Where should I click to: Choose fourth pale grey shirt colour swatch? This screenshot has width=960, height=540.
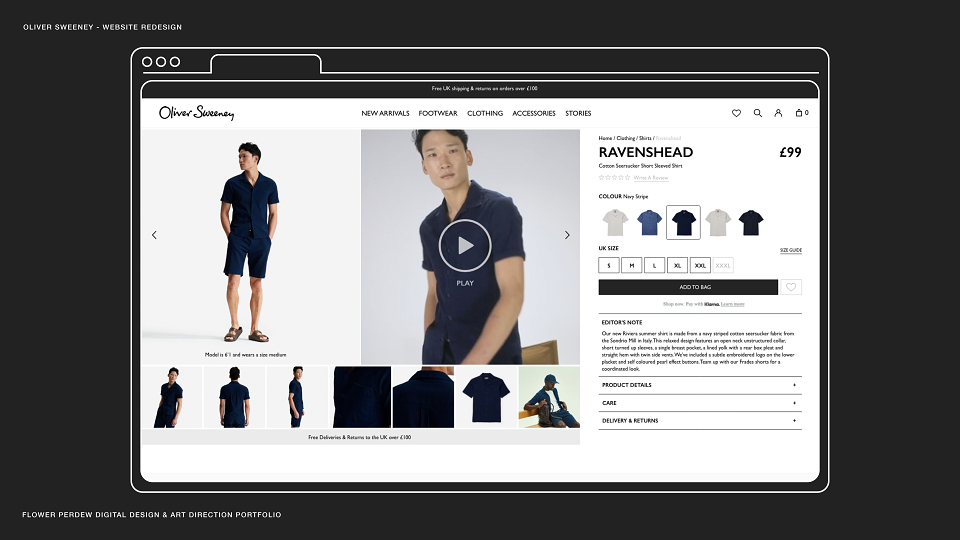click(x=718, y=222)
